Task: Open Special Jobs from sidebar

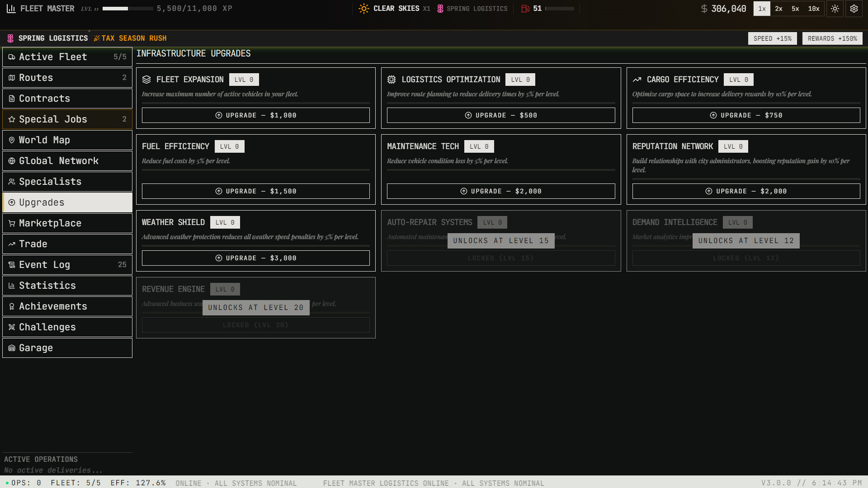Action: click(67, 119)
